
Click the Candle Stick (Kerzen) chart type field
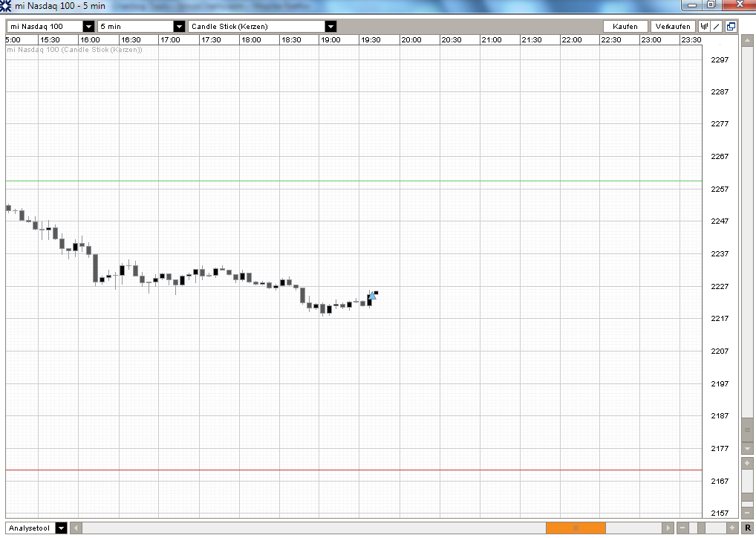point(256,27)
